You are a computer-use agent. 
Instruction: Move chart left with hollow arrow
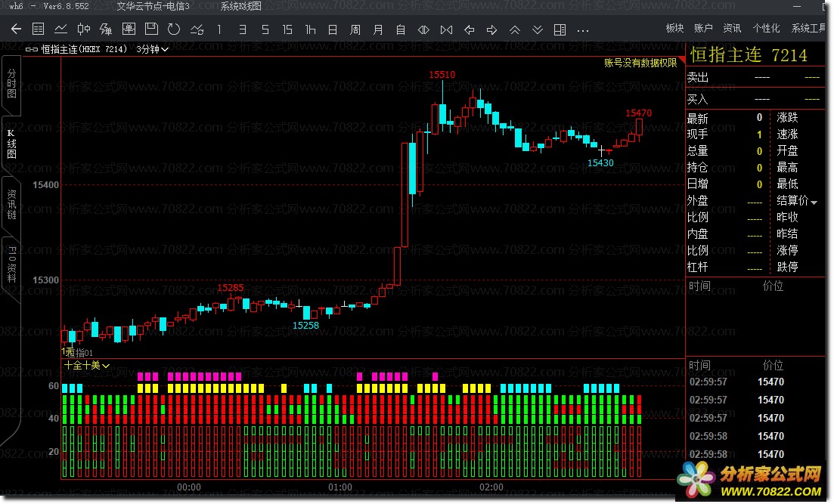(469, 29)
